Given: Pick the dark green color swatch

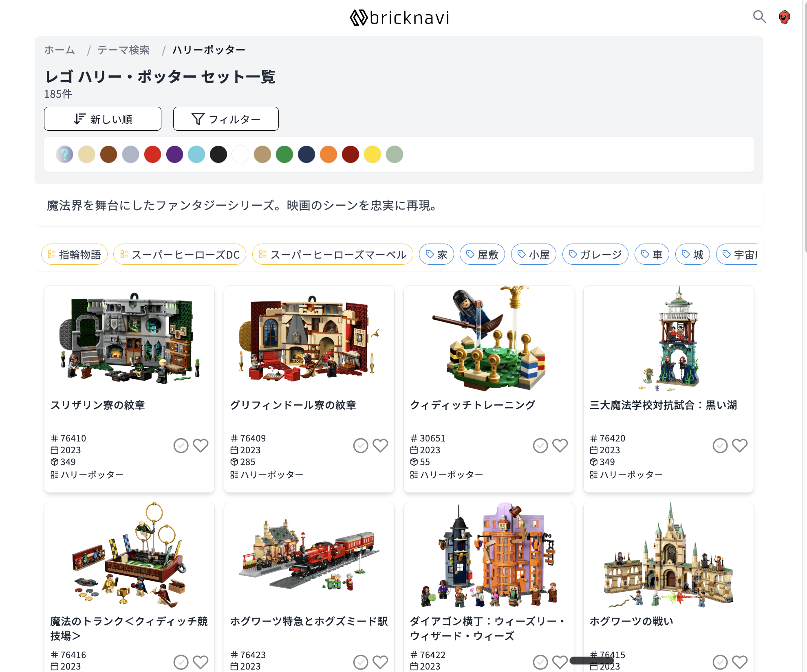Looking at the screenshot, I should [284, 154].
